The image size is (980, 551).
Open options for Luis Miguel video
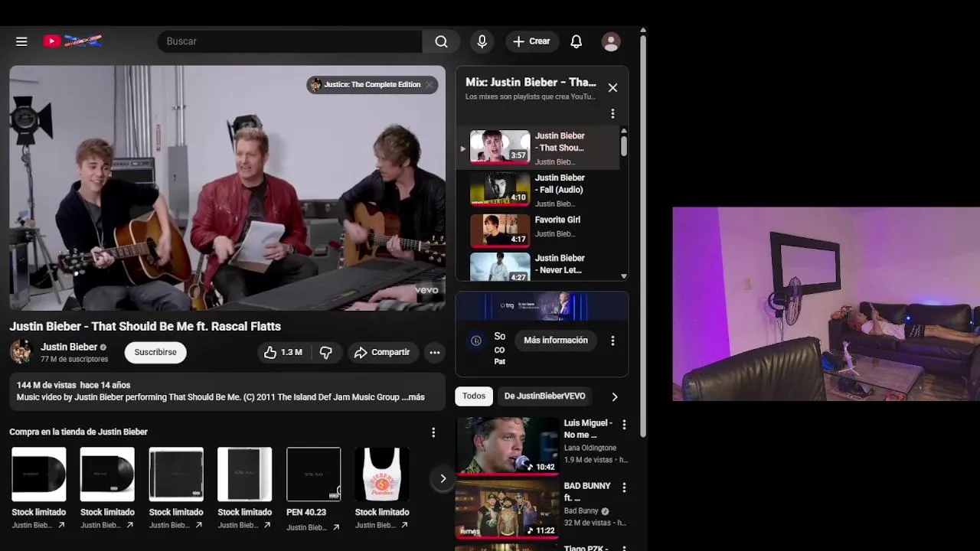coord(624,425)
